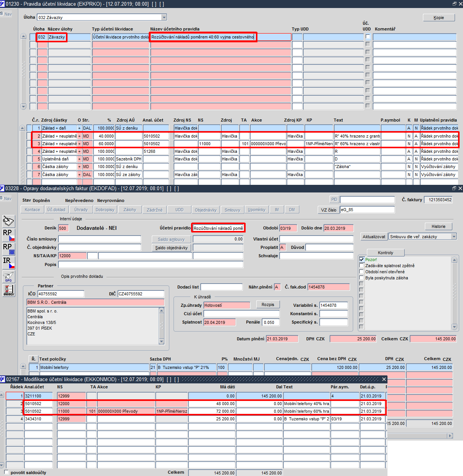
Task: Click the Specifický s. input field
Action: point(334,322)
